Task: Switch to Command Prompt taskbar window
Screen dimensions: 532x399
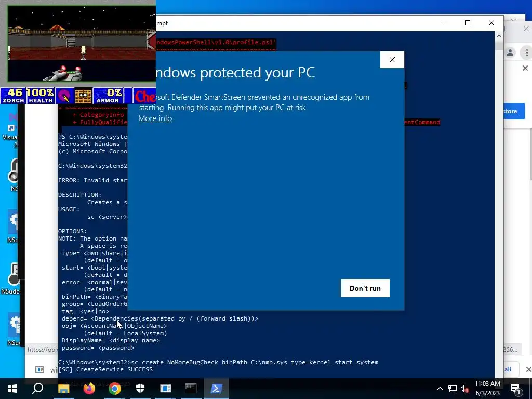Action: pos(191,389)
